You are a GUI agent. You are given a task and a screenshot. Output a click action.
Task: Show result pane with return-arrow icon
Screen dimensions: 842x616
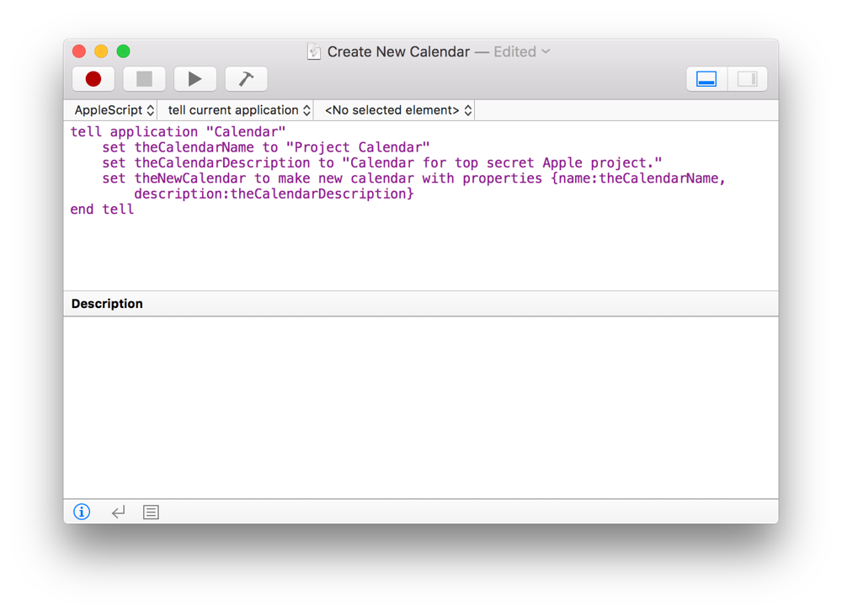coord(118,512)
